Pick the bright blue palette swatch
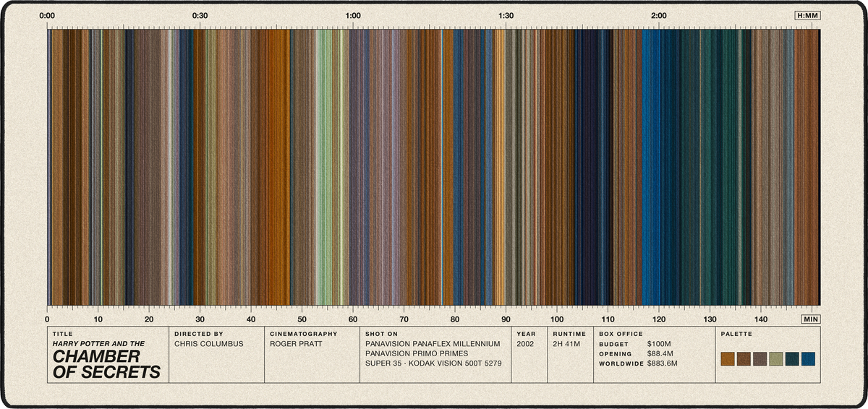Screen dimensions: 868x409 click(x=808, y=359)
